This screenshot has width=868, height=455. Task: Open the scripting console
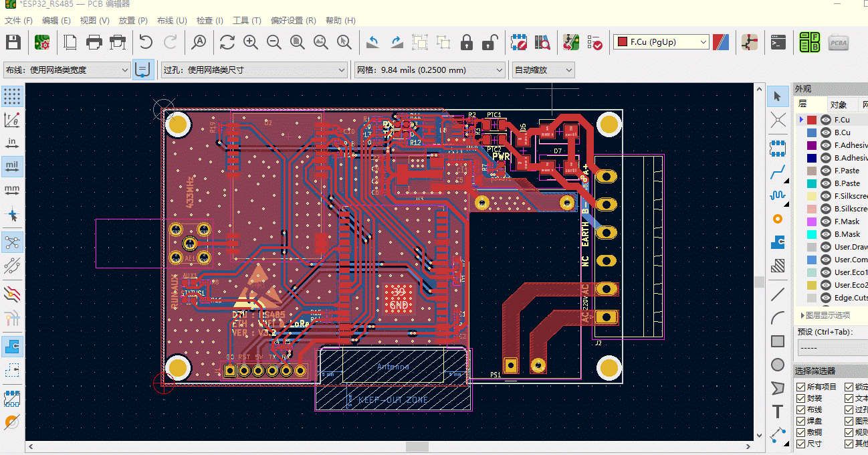click(778, 43)
